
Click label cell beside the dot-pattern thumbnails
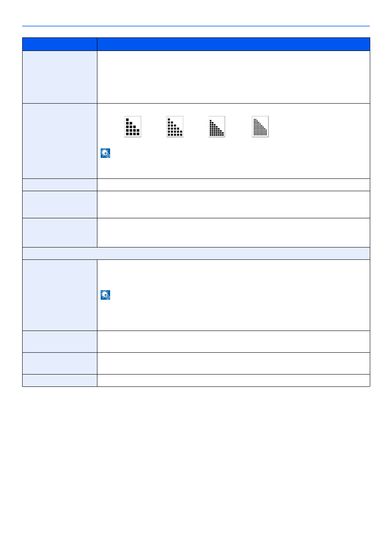(x=60, y=141)
